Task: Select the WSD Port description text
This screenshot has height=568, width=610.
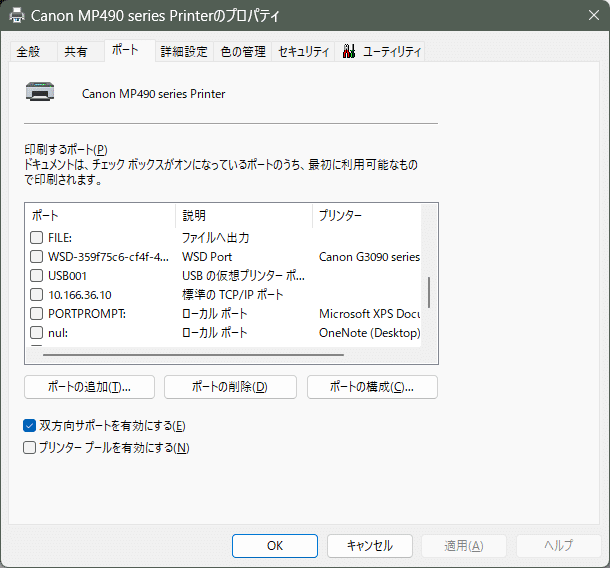Action: pyautogui.click(x=207, y=257)
